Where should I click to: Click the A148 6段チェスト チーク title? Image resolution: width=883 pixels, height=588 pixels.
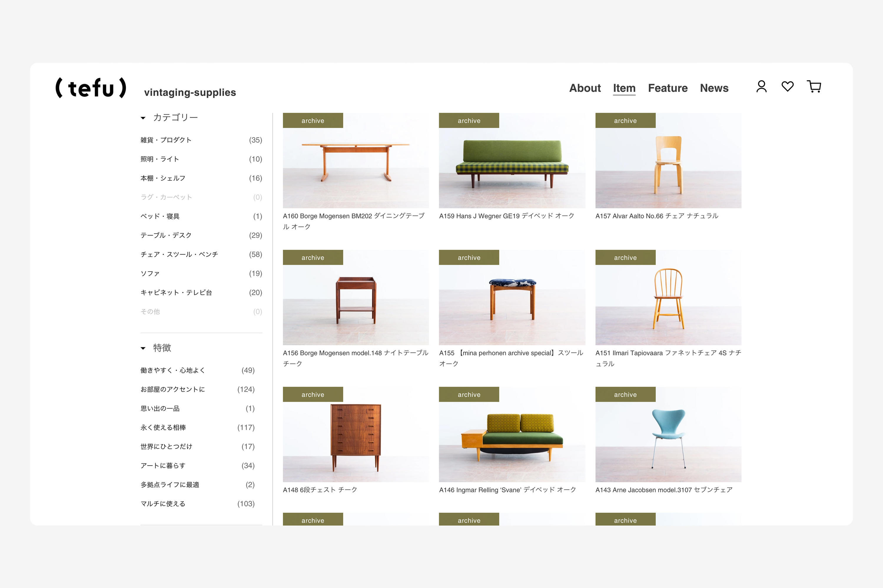click(320, 490)
